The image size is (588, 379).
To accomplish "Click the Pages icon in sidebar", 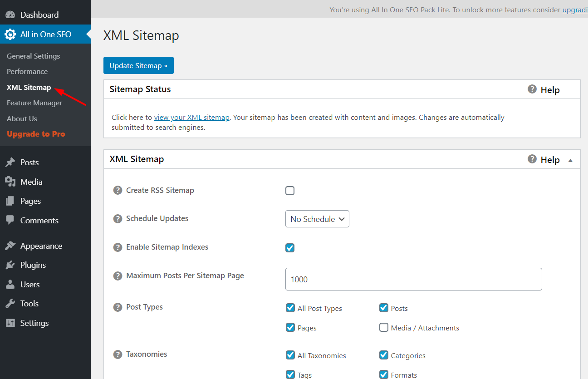I will coord(10,201).
